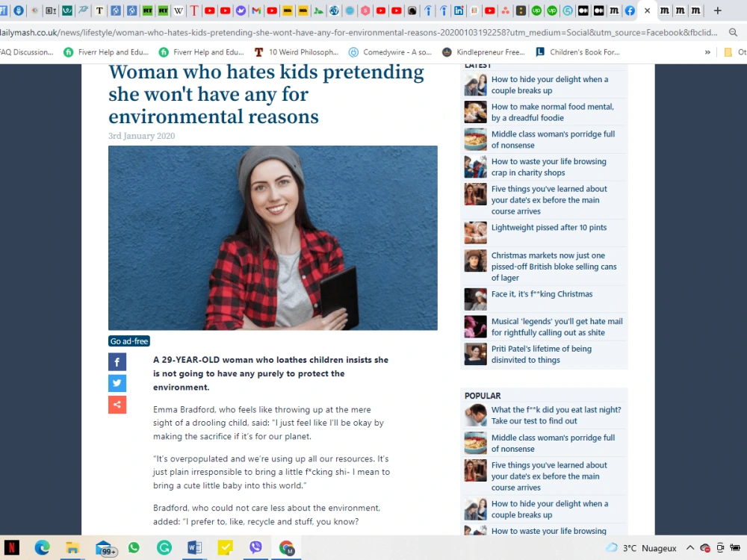Image resolution: width=747 pixels, height=560 pixels.
Task: Open Grammarly from the taskbar
Action: [164, 547]
